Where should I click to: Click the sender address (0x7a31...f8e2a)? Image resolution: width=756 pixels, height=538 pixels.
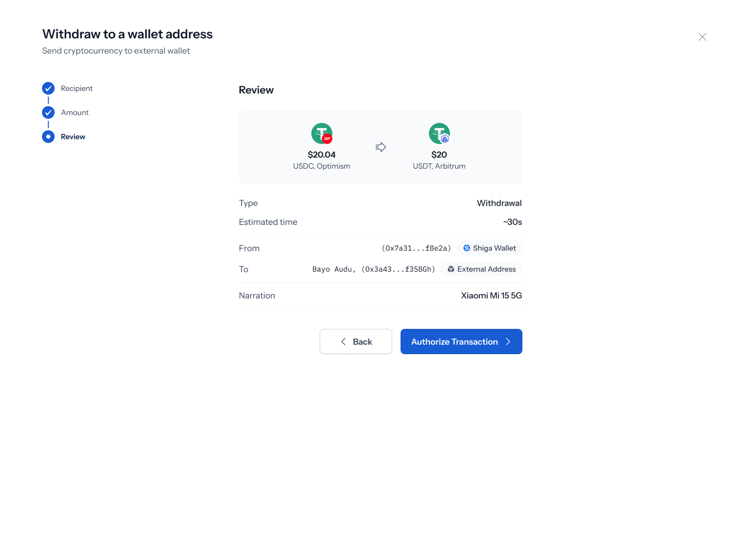tap(416, 248)
